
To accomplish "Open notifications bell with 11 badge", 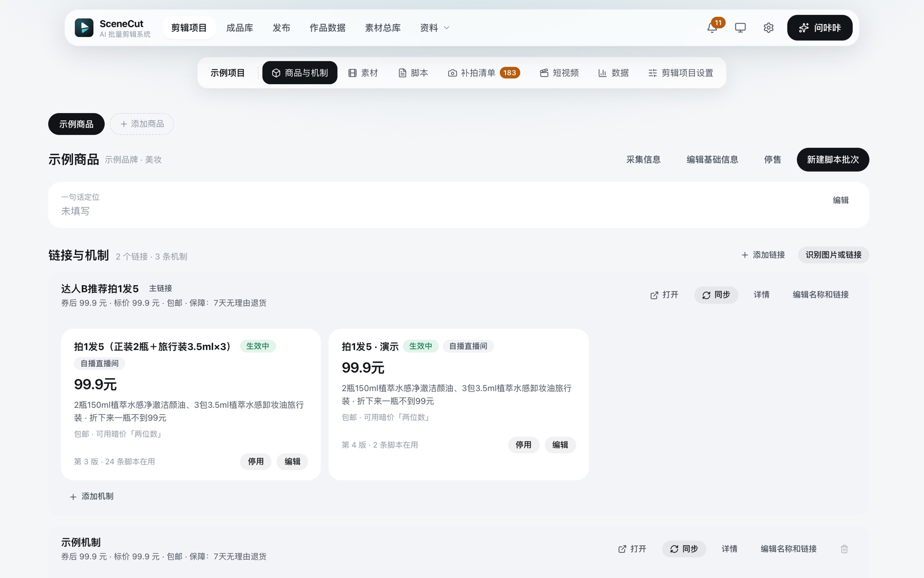I will [x=713, y=28].
